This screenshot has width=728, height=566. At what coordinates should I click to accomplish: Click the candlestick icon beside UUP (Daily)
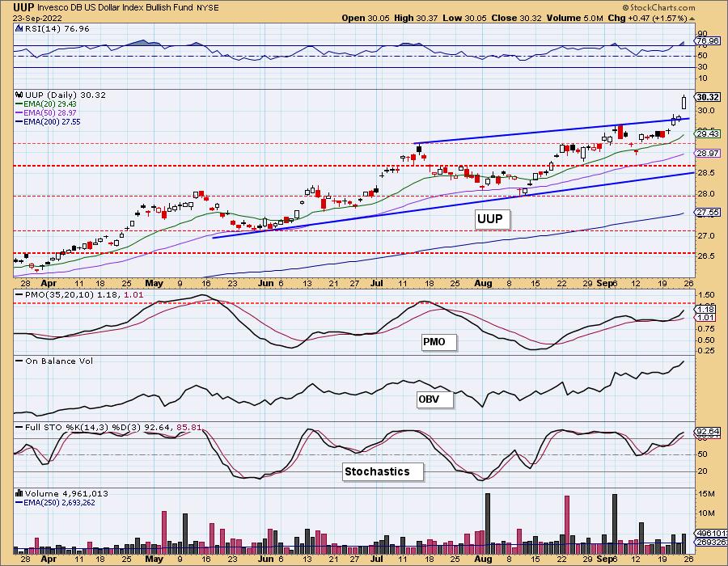(x=19, y=95)
